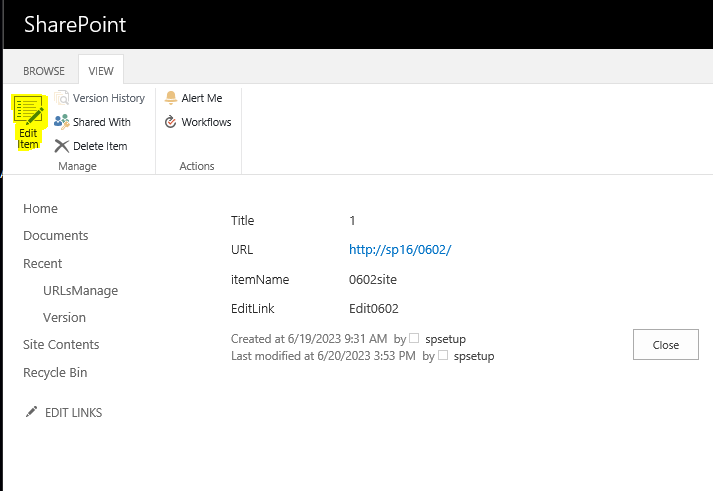Click spsetup in the Last modified line

pyautogui.click(x=474, y=356)
